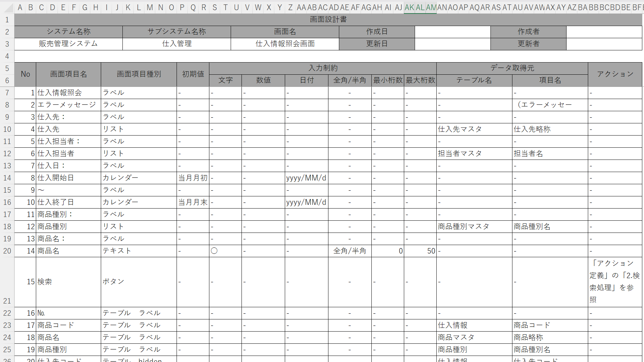Click the 仕入管理 cell

tap(177, 44)
